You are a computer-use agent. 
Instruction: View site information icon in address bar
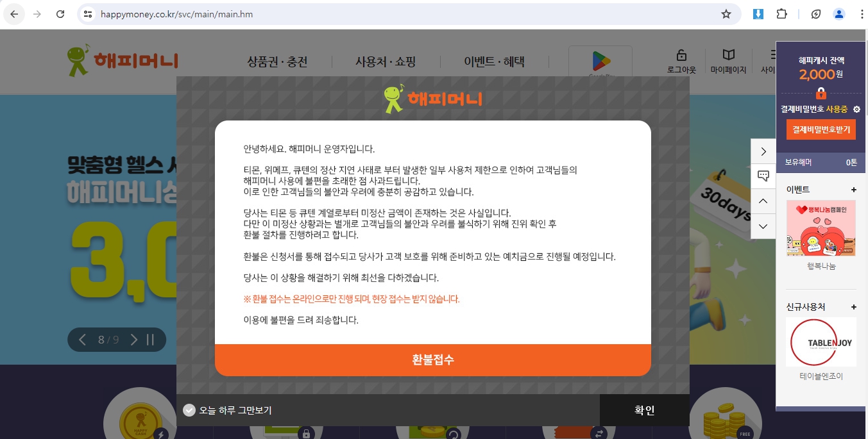tap(89, 14)
